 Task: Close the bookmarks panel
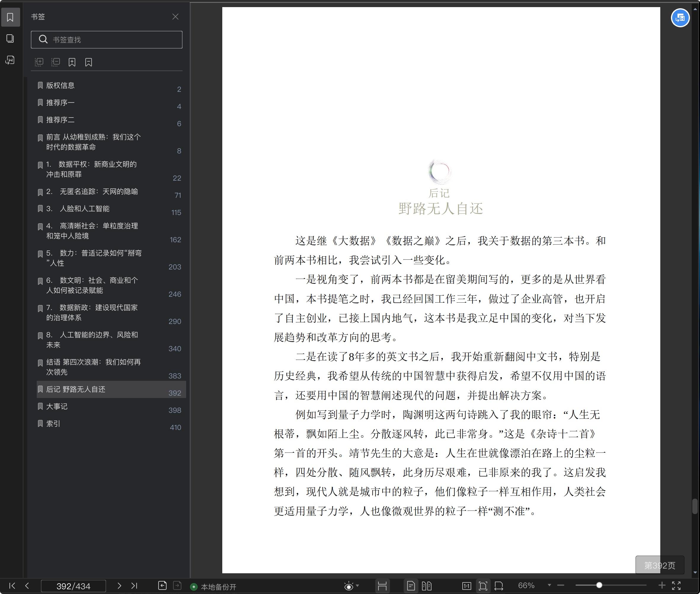[x=175, y=17]
